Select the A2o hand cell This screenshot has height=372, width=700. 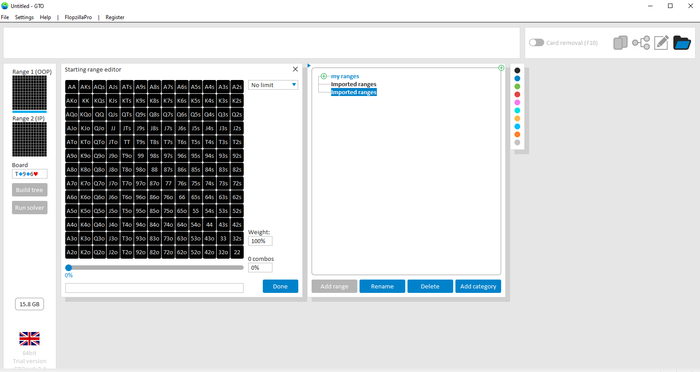pos(72,252)
